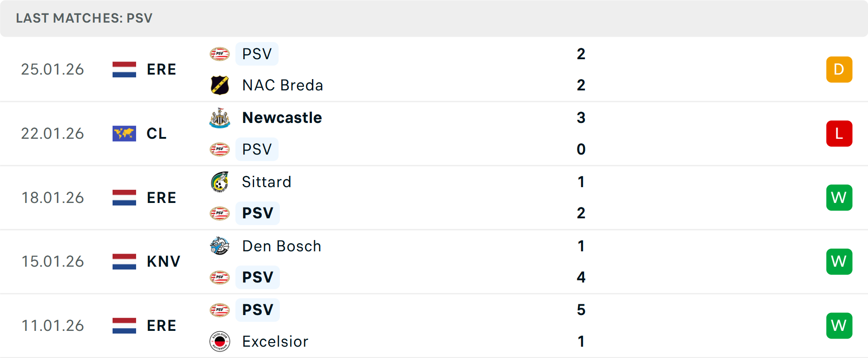This screenshot has height=358, width=868.
Task: Click the Last Matches: PSV header
Action: tap(84, 18)
